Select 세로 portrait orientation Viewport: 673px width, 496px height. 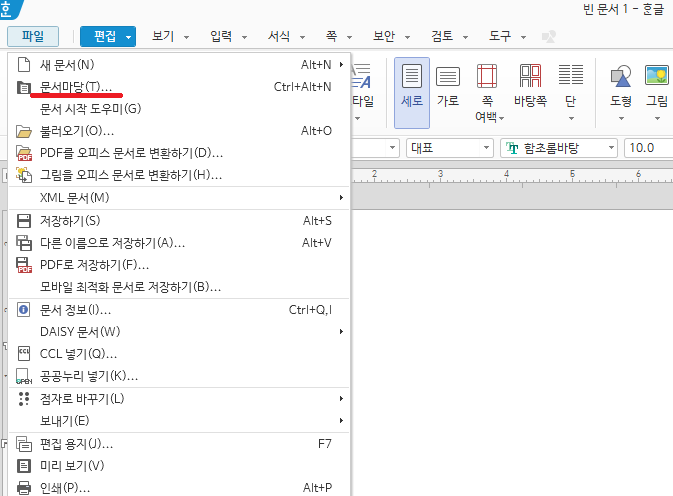click(412, 93)
